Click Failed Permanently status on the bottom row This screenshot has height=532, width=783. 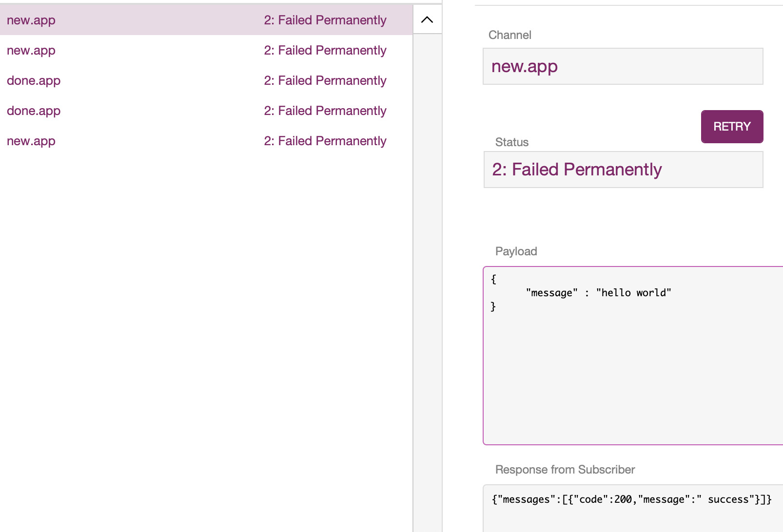[x=325, y=141]
